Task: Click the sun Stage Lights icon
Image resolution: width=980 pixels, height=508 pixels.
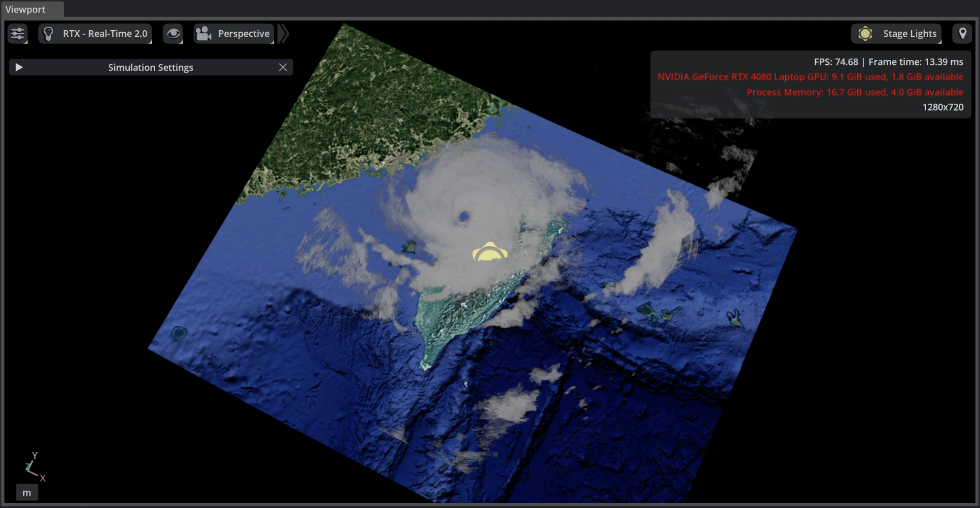Action: point(865,34)
